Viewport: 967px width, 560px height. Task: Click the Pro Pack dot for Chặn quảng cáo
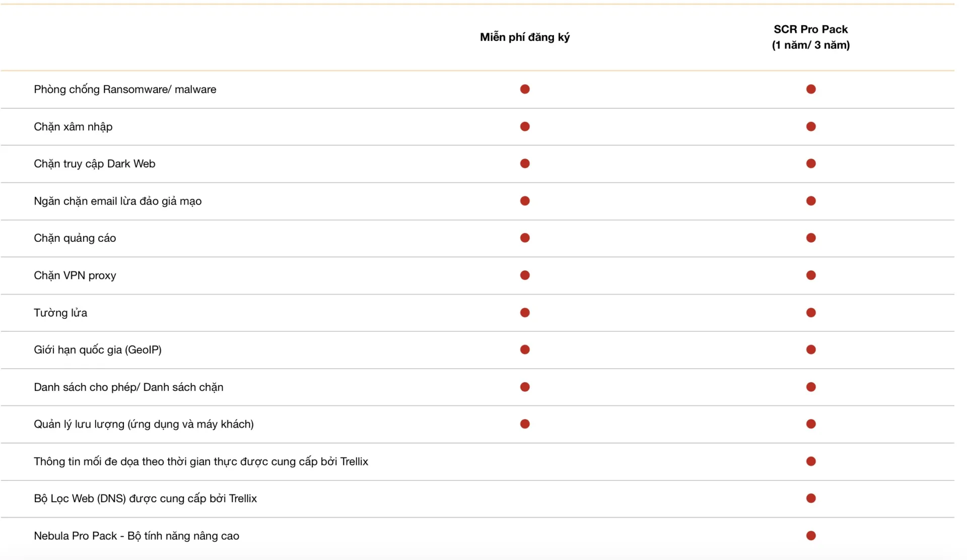(811, 238)
